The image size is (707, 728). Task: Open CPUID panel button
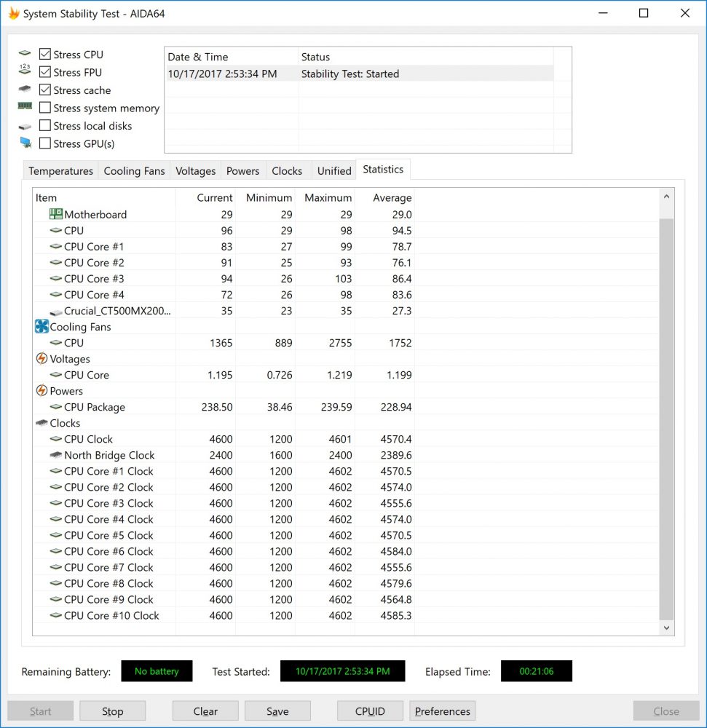pyautogui.click(x=370, y=711)
